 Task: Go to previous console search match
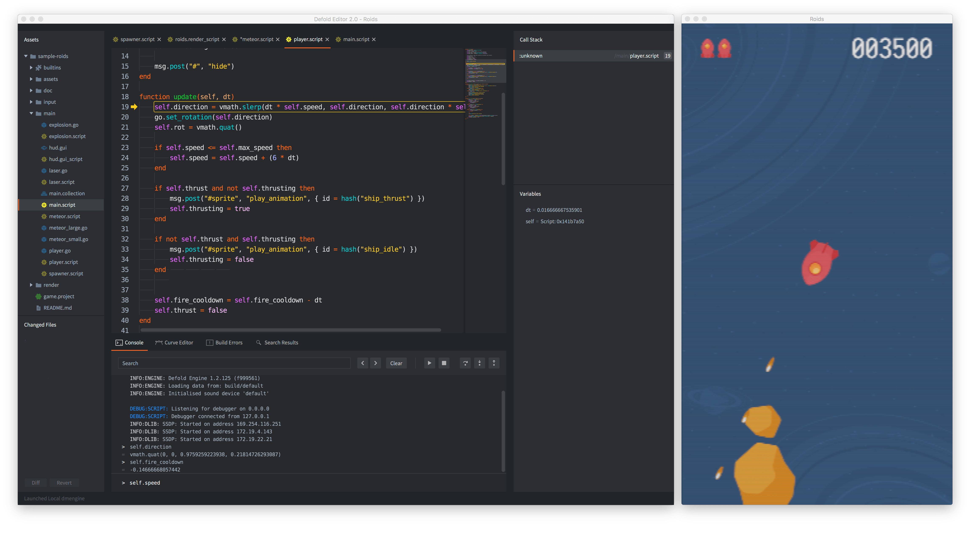tap(363, 363)
